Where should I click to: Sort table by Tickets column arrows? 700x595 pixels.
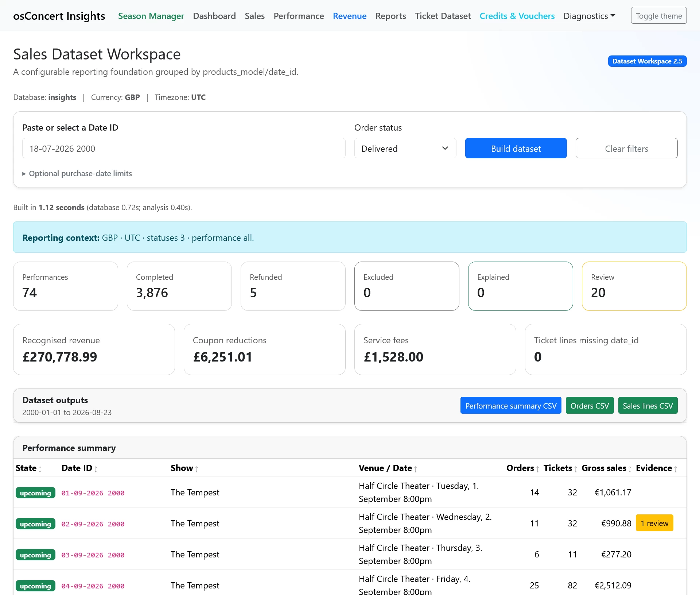click(576, 469)
